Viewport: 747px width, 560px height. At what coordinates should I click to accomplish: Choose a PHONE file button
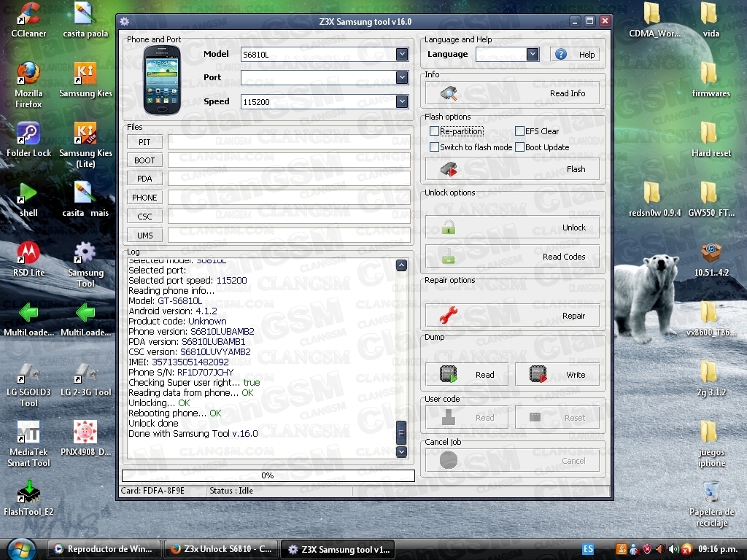coord(145,198)
